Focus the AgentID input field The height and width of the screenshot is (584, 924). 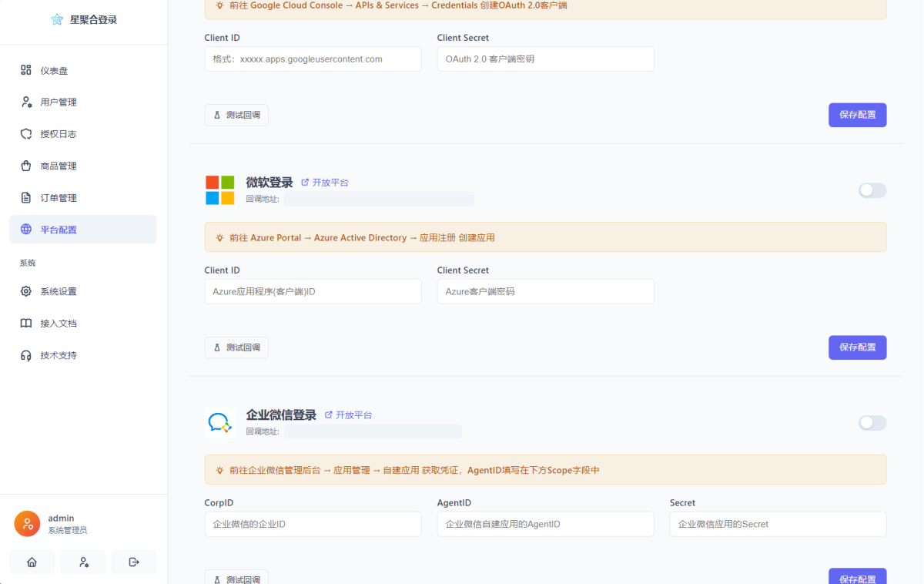tap(546, 524)
